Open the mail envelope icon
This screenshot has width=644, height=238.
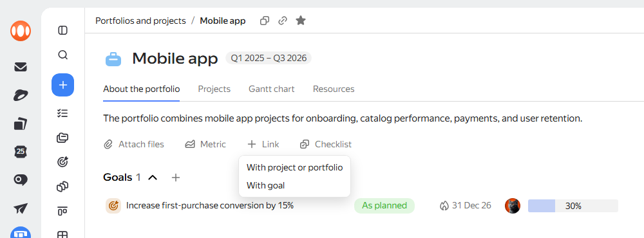[x=21, y=67]
